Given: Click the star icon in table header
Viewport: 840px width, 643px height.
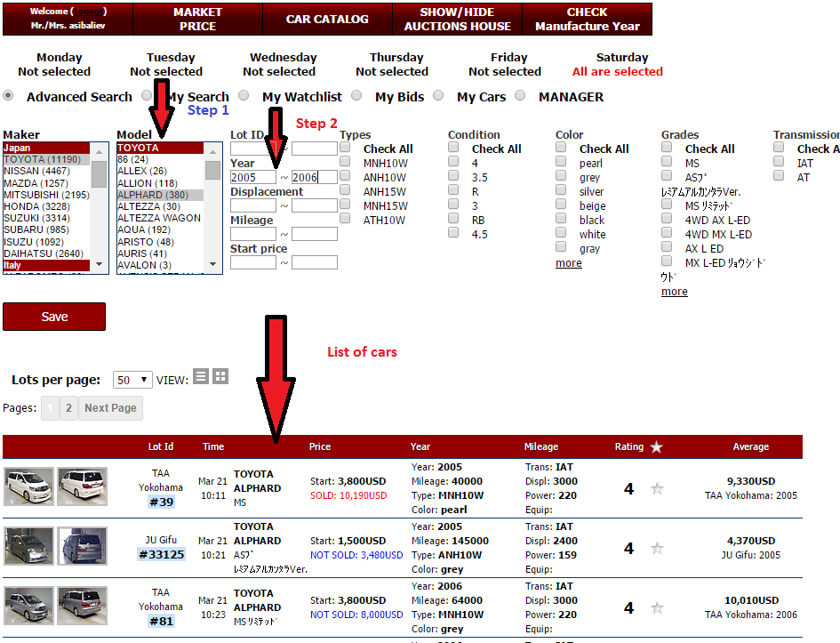Looking at the screenshot, I should click(x=656, y=447).
